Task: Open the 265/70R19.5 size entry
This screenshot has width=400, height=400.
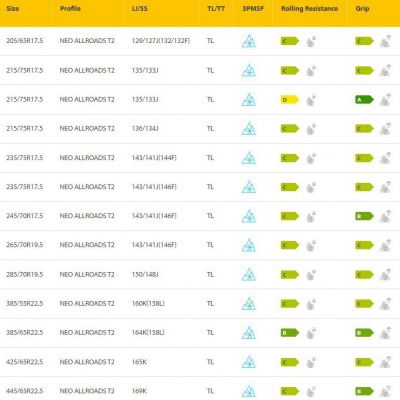Action: 25,245
